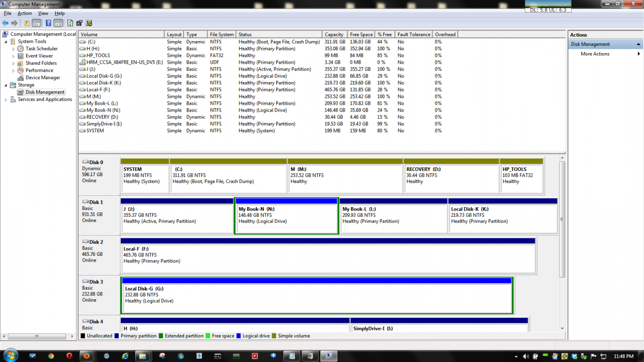The height and width of the screenshot is (362, 644).
Task: Select the Local Disk-K (K:) partition on Disk 1
Action: 503,215
